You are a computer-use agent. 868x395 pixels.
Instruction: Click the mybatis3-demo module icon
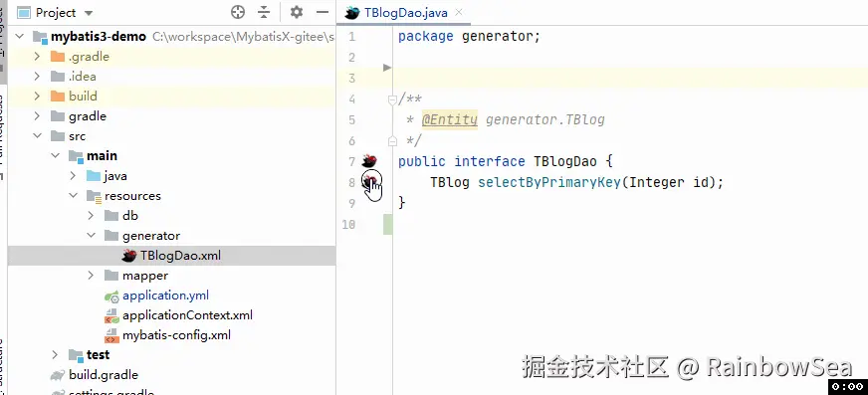pos(40,37)
